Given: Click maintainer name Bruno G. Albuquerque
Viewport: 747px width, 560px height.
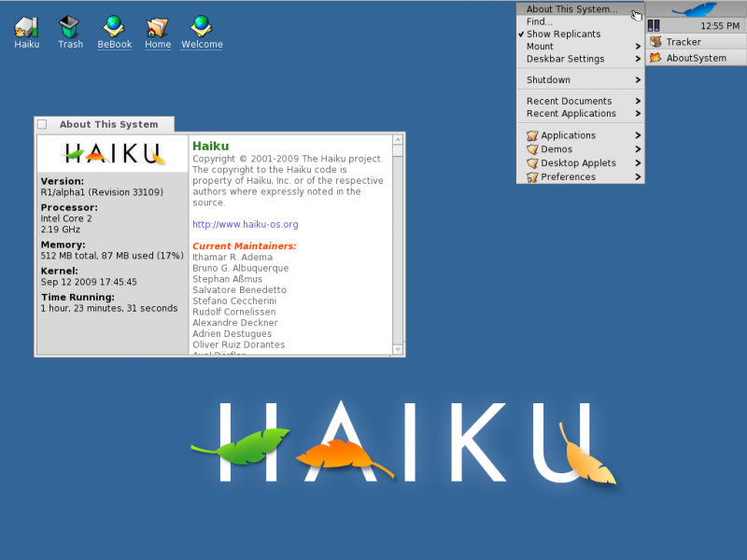Looking at the screenshot, I should (241, 268).
